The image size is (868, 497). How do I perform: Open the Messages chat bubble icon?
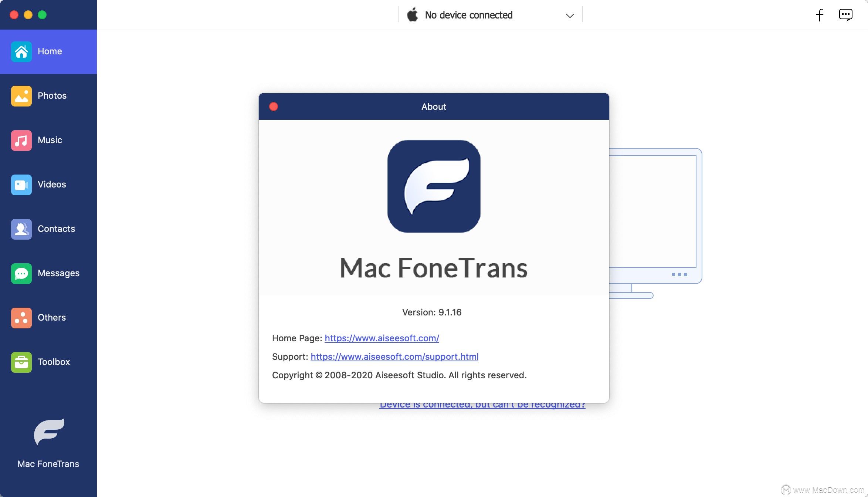(x=21, y=274)
